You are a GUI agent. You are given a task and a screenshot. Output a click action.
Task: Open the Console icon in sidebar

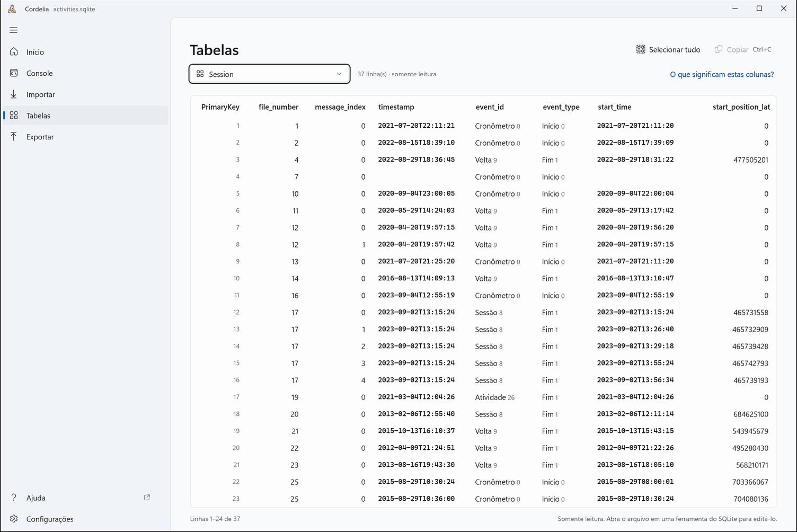point(14,73)
